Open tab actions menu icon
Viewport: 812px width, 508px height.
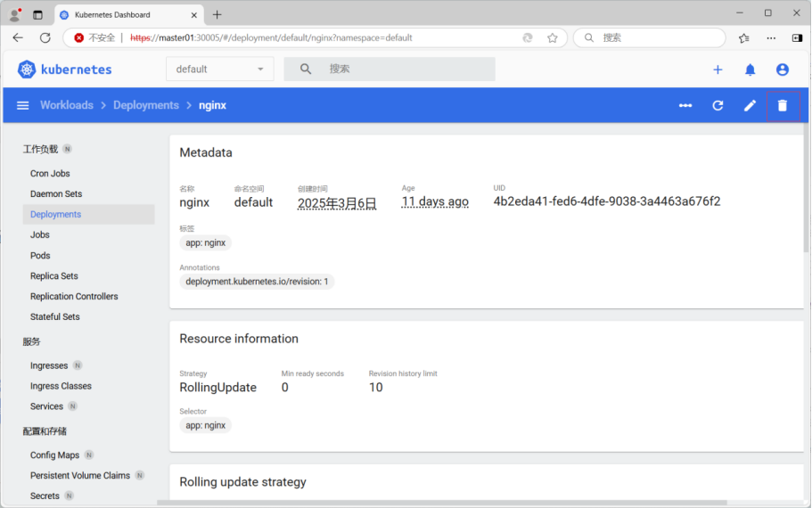37,15
